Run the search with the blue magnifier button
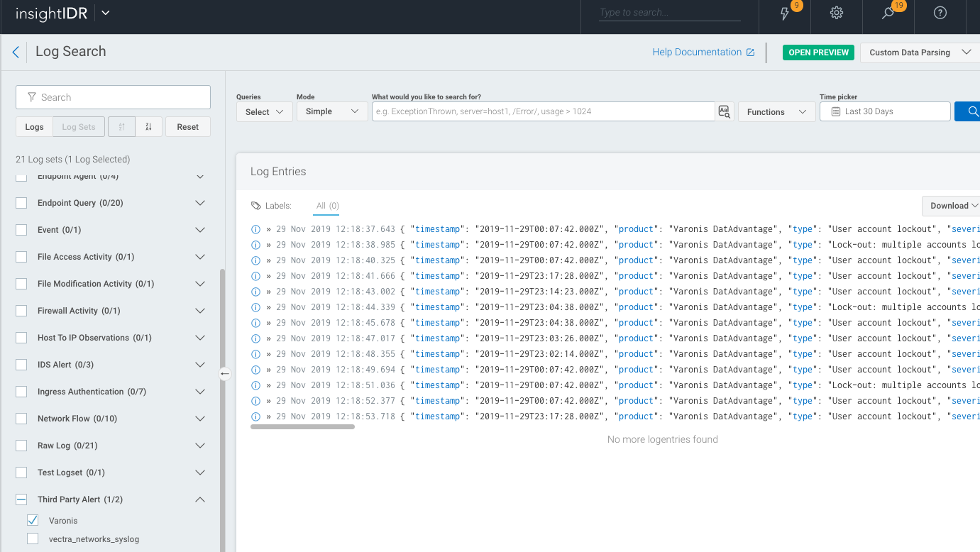Screen dimensions: 980x552 coord(970,111)
